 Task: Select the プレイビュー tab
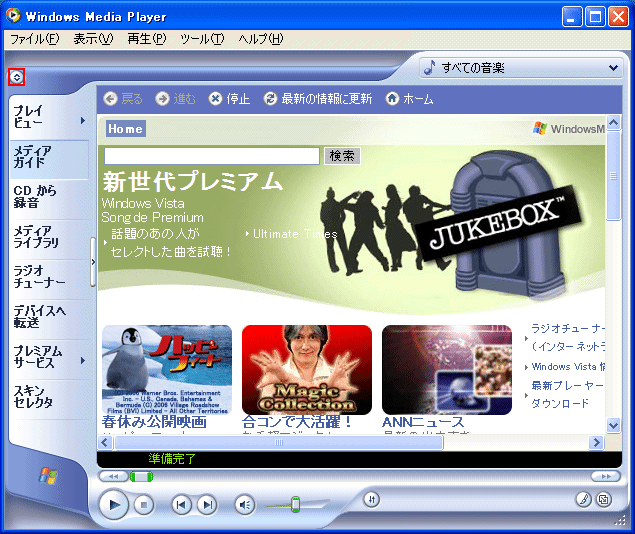[44, 117]
